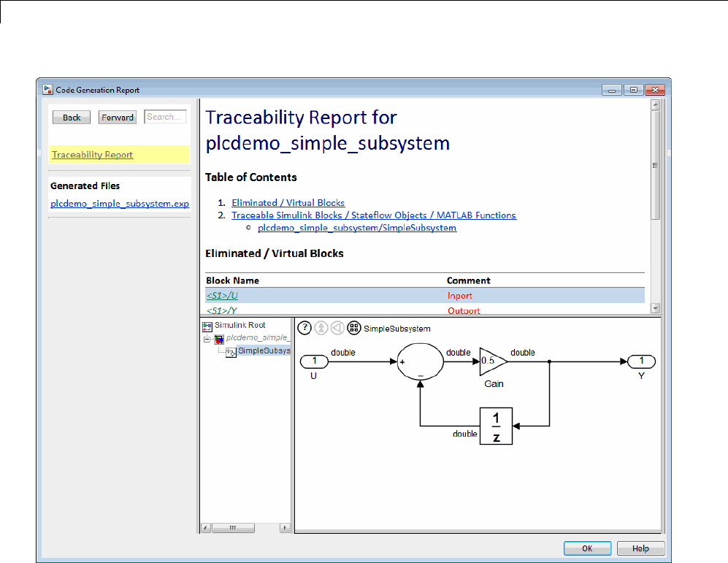Click the SimpleSubsys subsystem icon in tree
Viewport: 728px width, 563px height.
[231, 353]
